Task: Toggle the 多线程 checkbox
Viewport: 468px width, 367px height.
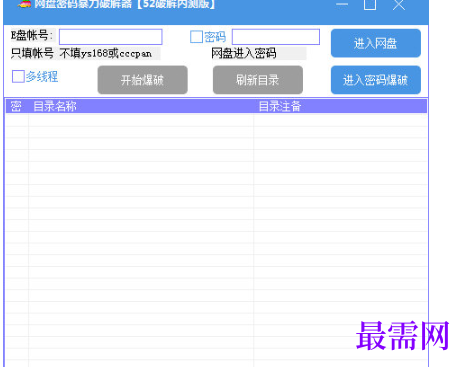Action: coord(18,76)
